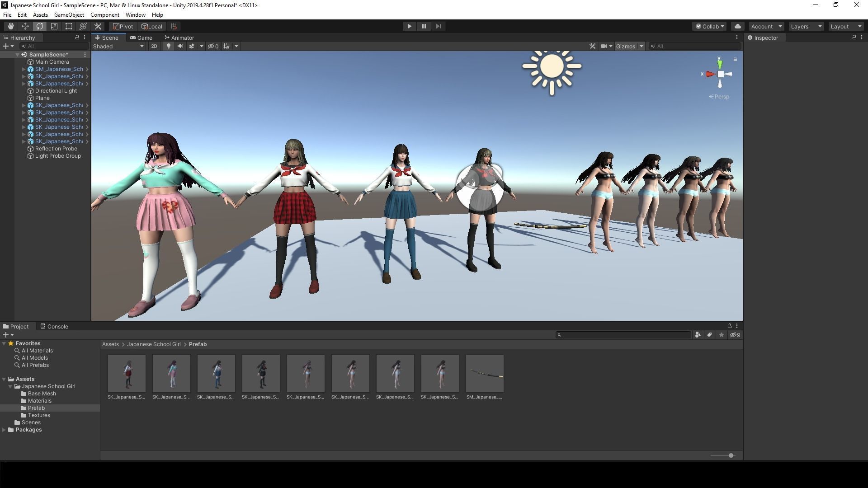Collapse the Japanese School Girl folder
Image resolution: width=868 pixels, height=488 pixels.
click(x=10, y=386)
